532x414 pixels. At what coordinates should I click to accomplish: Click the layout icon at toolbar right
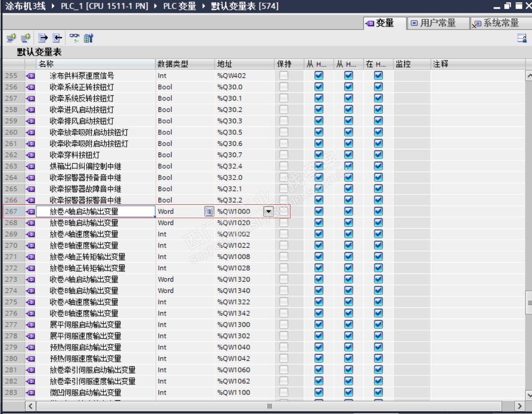click(522, 38)
